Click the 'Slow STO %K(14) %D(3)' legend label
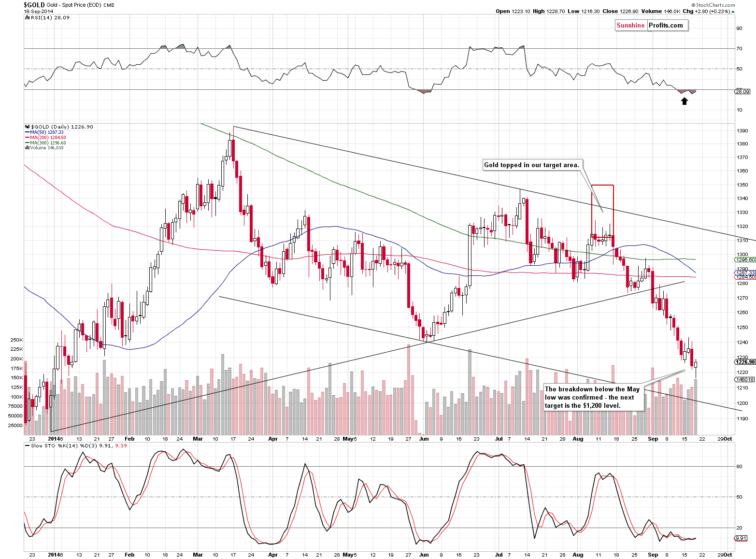Screen dimensions: 756x559 click(x=64, y=445)
